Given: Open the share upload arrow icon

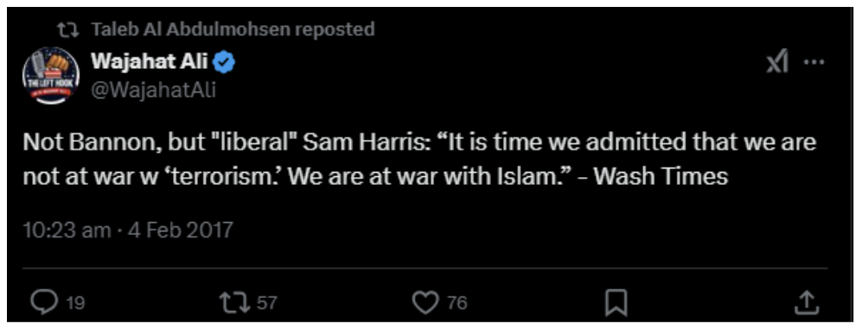Looking at the screenshot, I should click(807, 302).
